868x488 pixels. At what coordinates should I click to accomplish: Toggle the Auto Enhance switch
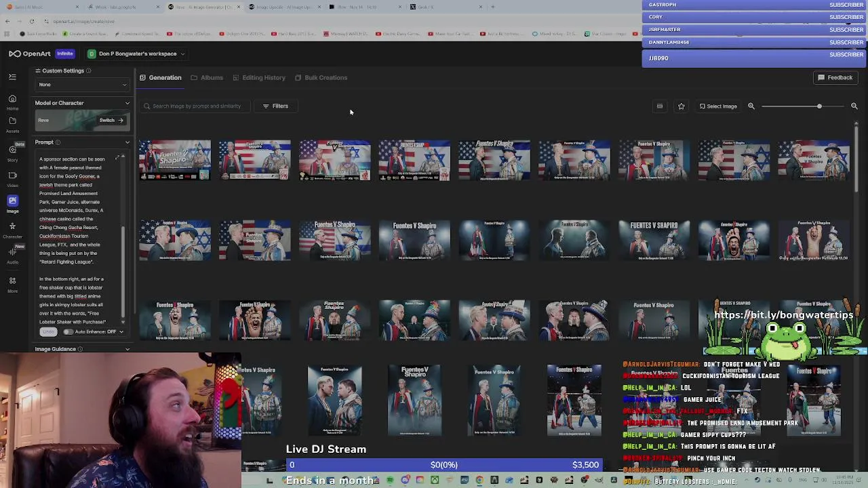click(x=68, y=331)
